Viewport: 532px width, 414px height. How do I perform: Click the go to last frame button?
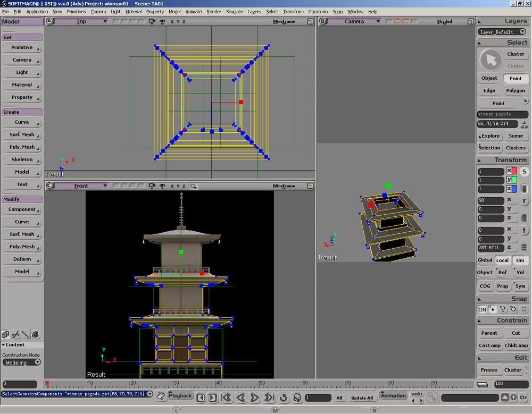[269, 398]
